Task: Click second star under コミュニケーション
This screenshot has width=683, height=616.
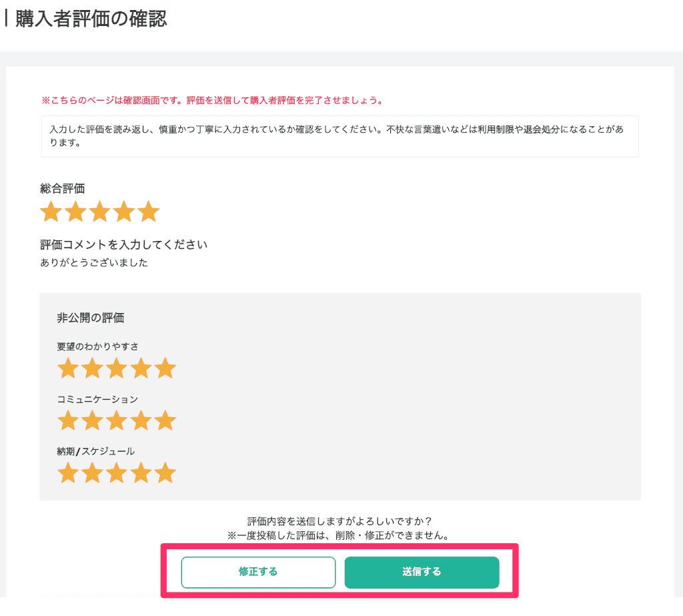Action: click(93, 421)
